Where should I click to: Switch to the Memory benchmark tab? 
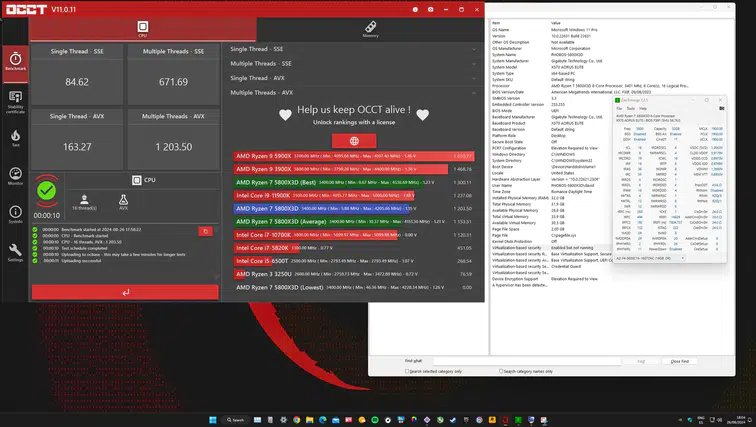[x=370, y=29]
